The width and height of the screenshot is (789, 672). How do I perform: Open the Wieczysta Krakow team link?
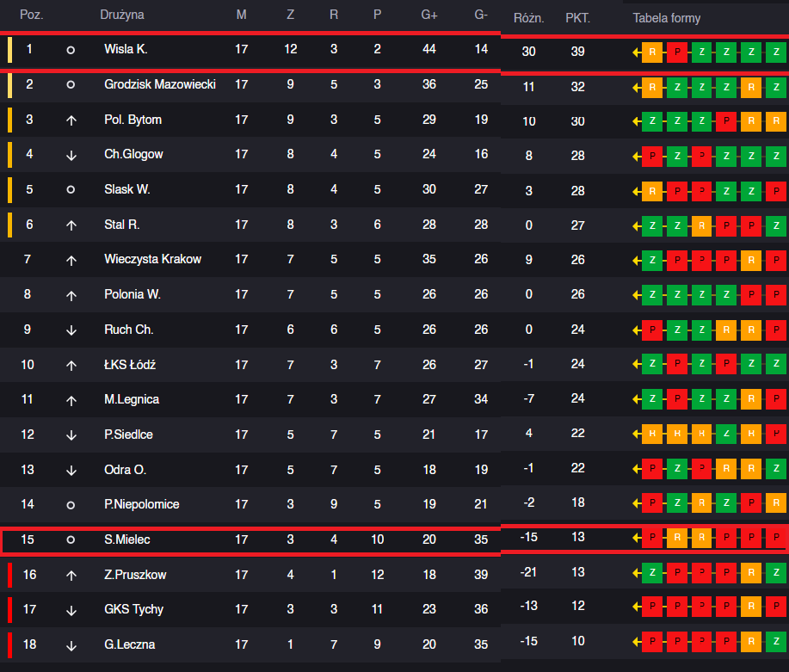point(152,259)
